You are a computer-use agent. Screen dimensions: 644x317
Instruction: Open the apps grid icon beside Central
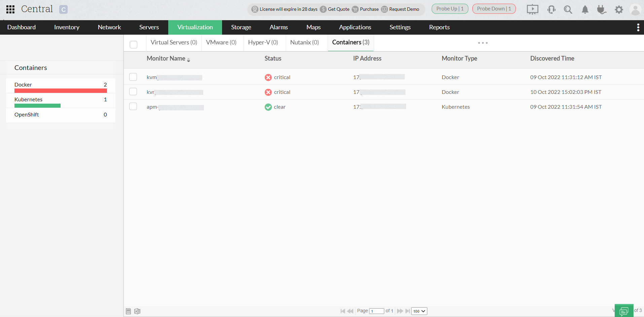pos(10,9)
